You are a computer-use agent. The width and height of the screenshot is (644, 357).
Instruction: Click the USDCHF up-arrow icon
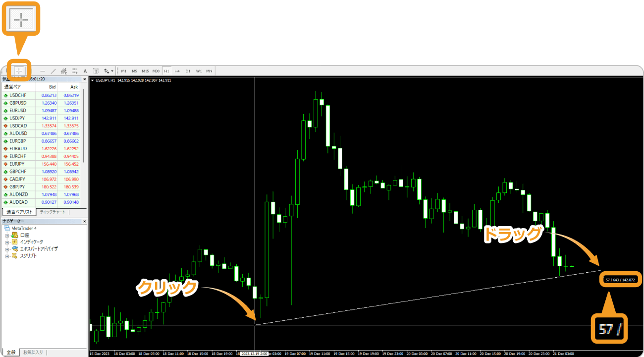pyautogui.click(x=5, y=95)
